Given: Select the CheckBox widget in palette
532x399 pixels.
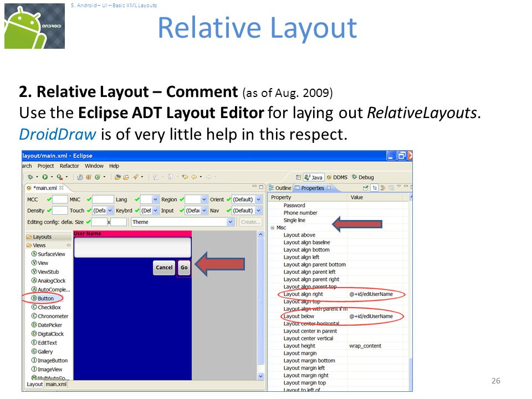Looking at the screenshot, I should click(46, 307).
